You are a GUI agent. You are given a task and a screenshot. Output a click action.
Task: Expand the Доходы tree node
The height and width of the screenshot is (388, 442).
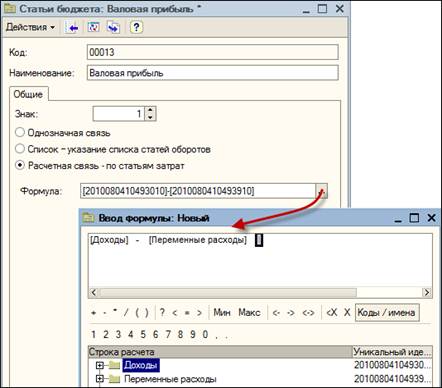tap(99, 365)
